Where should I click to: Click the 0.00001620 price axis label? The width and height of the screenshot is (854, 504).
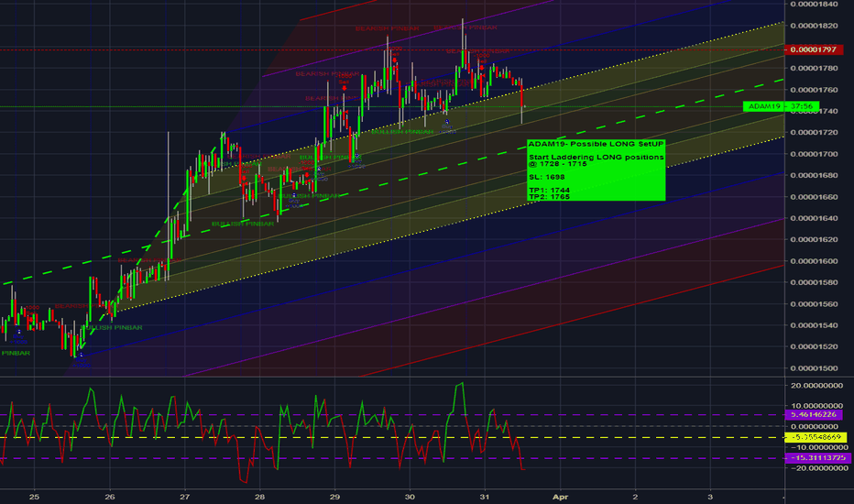click(814, 240)
